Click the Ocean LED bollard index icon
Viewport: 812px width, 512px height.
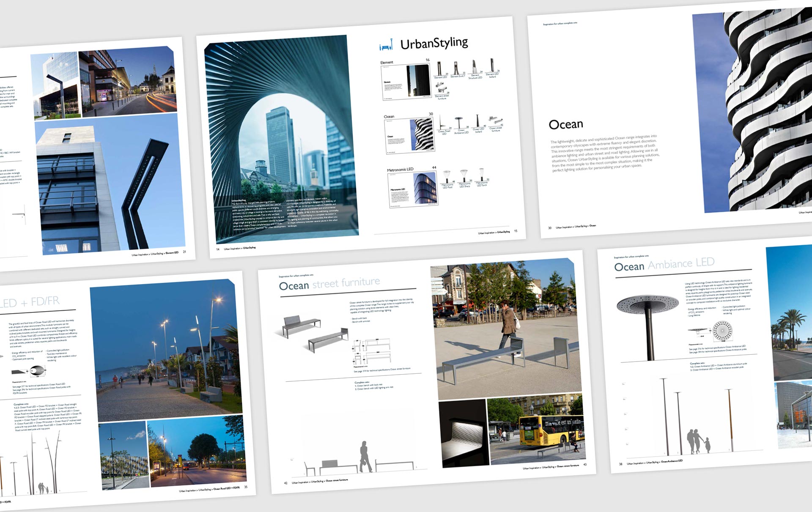tap(477, 121)
